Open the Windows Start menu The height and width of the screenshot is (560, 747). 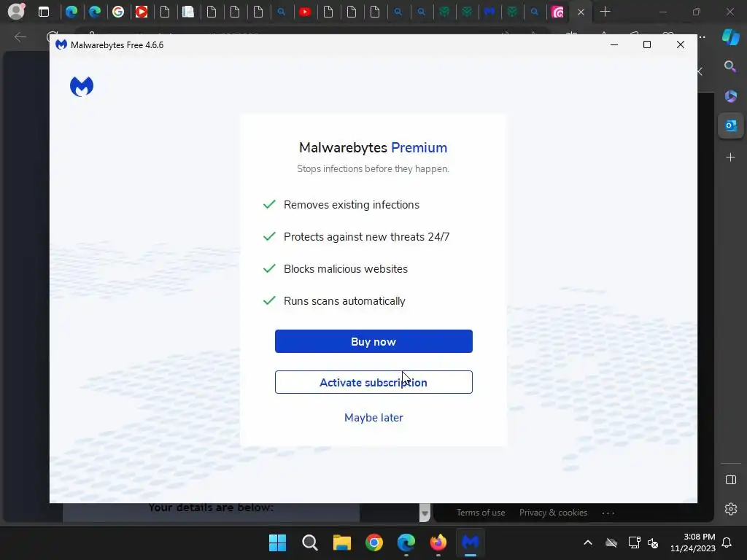pos(277,542)
